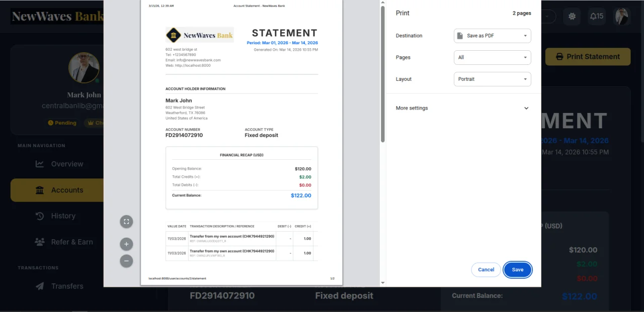Click Opening Balance $120.00 value
This screenshot has height=312, width=644.
303,169
